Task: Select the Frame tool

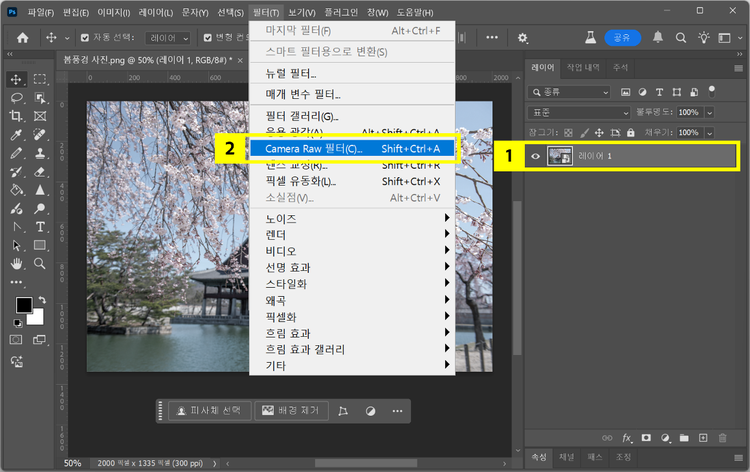Action: coord(40,116)
